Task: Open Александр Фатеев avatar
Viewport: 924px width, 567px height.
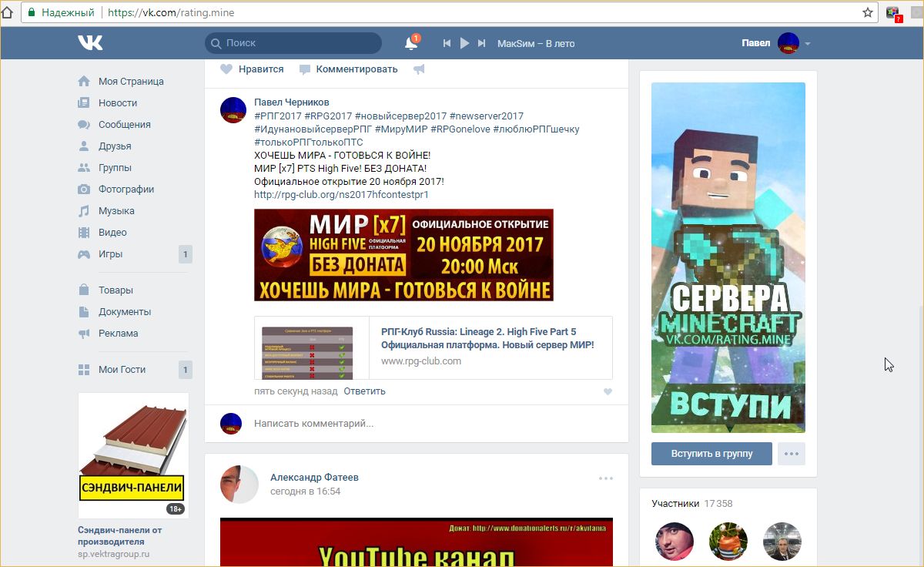Action: coord(239,485)
